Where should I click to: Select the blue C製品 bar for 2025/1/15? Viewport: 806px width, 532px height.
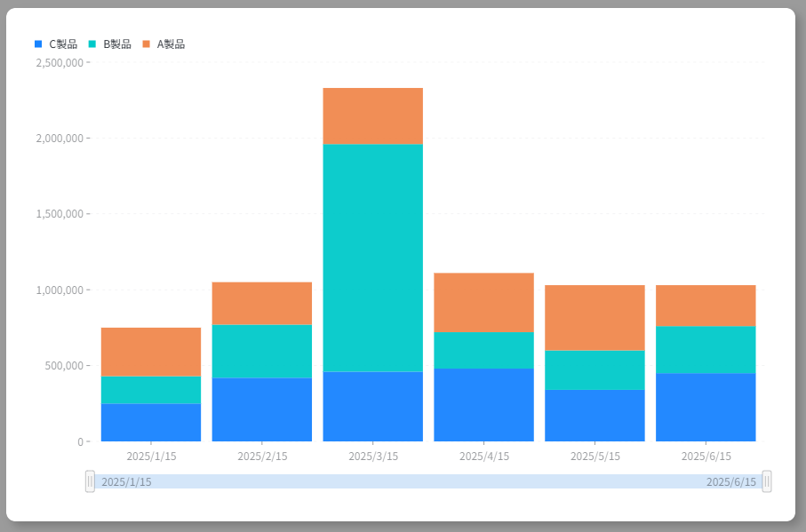(x=151, y=422)
